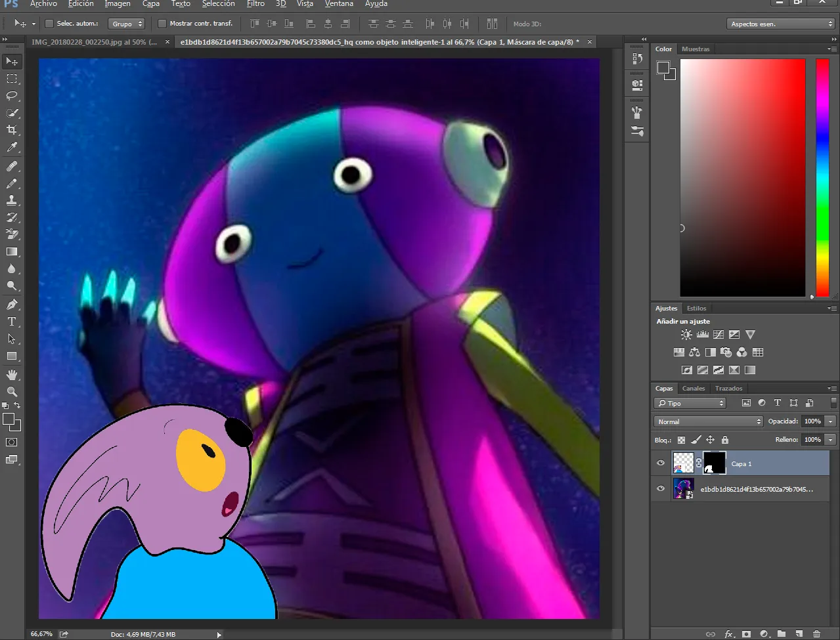This screenshot has width=840, height=640.
Task: Toggle lock transparent pixels for layer
Action: pos(681,440)
